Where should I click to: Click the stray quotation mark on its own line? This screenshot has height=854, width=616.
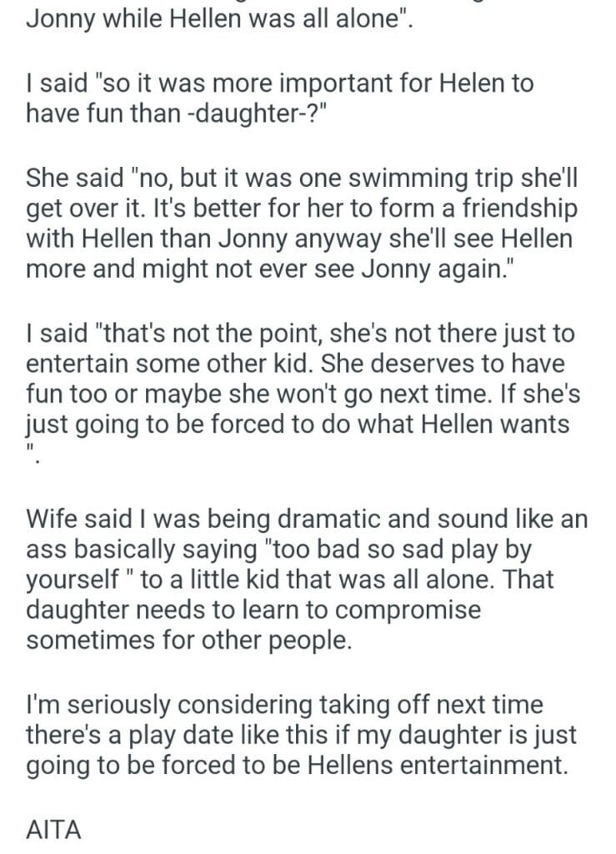[x=32, y=455]
